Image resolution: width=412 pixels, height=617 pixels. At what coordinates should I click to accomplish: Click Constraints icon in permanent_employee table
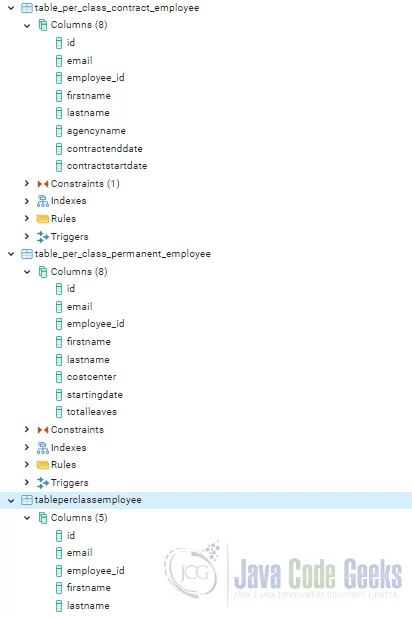click(42, 430)
